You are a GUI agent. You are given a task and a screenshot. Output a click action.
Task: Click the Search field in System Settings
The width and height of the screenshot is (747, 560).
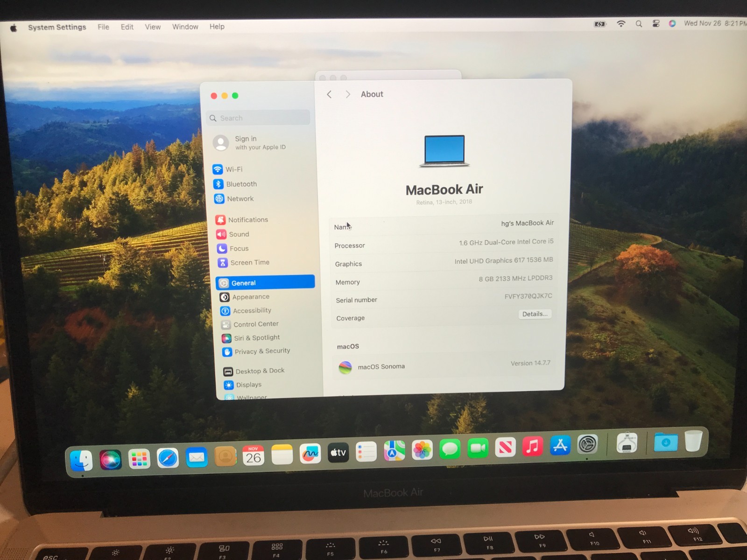point(258,118)
